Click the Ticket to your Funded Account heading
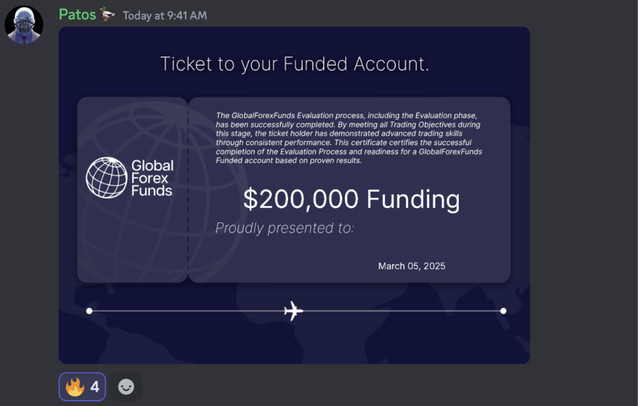 [x=294, y=64]
